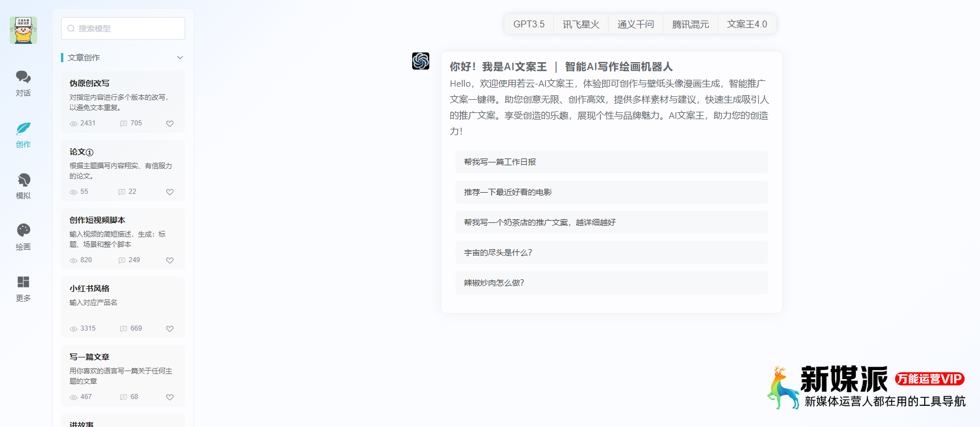The height and width of the screenshot is (427, 980).
Task: Click the user avatar at top left
Action: point(23,30)
